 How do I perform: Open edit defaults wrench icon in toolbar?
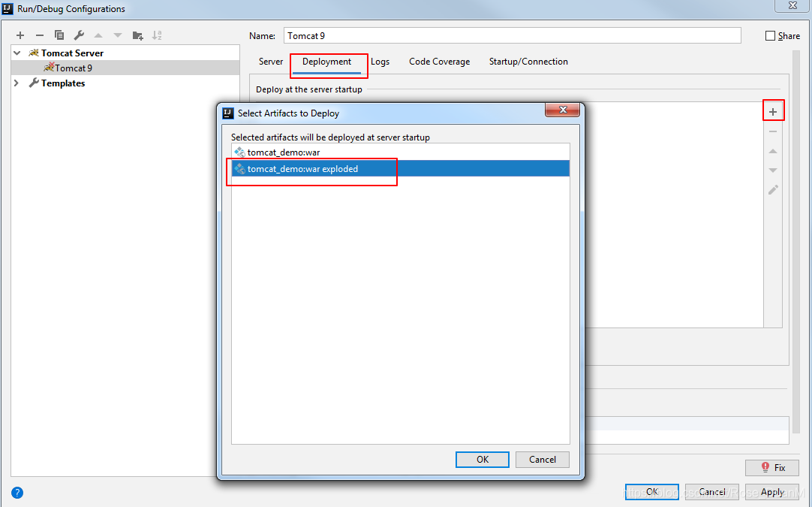(79, 35)
